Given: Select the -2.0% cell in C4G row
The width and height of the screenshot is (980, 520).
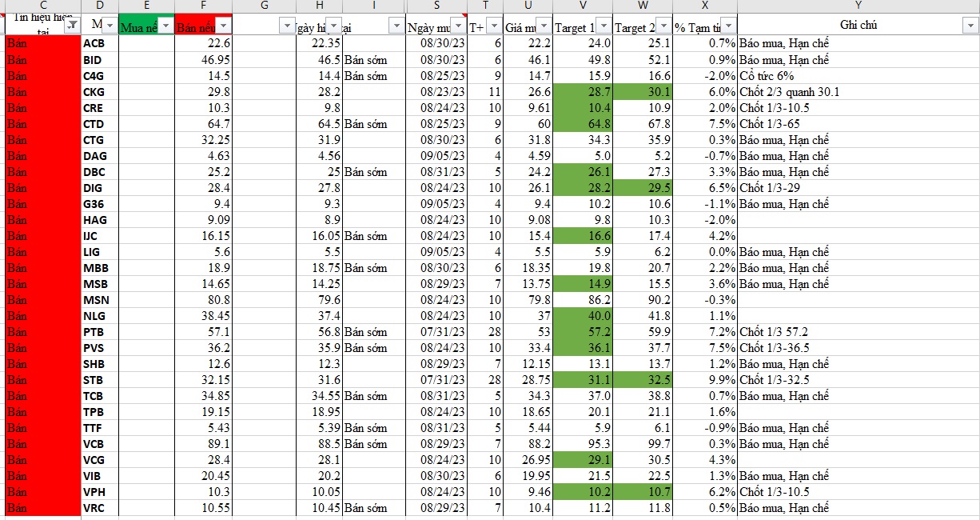Looking at the screenshot, I should tap(705, 76).
